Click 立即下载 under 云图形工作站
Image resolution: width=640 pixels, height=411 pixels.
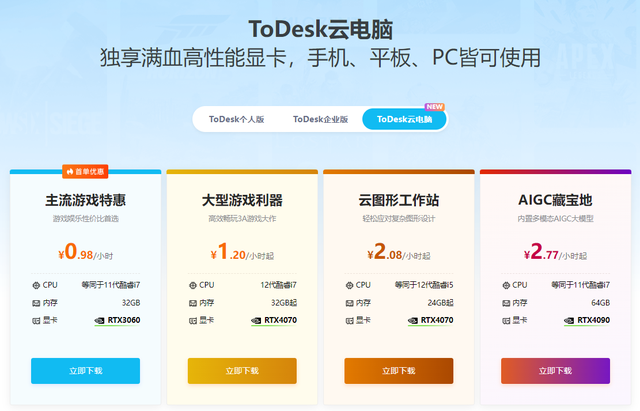coord(399,371)
